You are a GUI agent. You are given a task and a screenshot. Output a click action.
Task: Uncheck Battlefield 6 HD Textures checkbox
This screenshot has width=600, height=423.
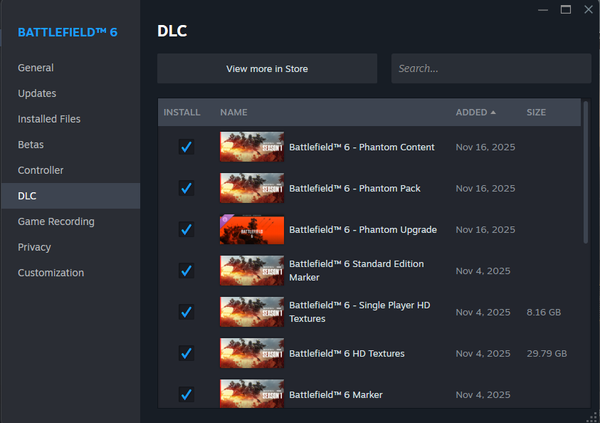pos(185,353)
